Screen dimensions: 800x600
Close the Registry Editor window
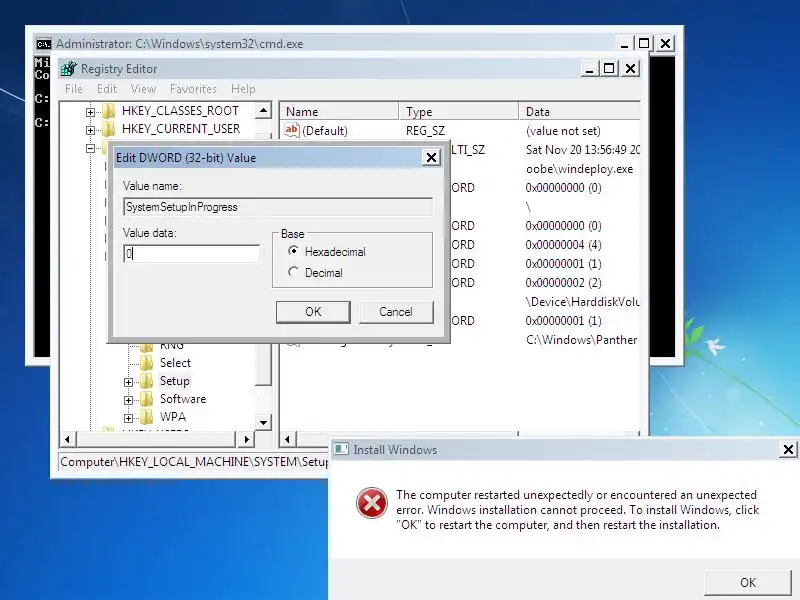pos(631,69)
